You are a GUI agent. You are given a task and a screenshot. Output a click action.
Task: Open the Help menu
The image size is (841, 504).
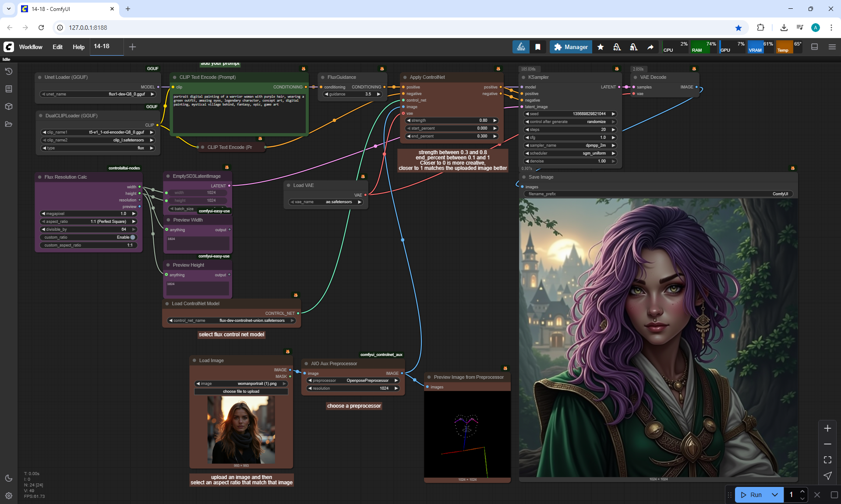78,47
